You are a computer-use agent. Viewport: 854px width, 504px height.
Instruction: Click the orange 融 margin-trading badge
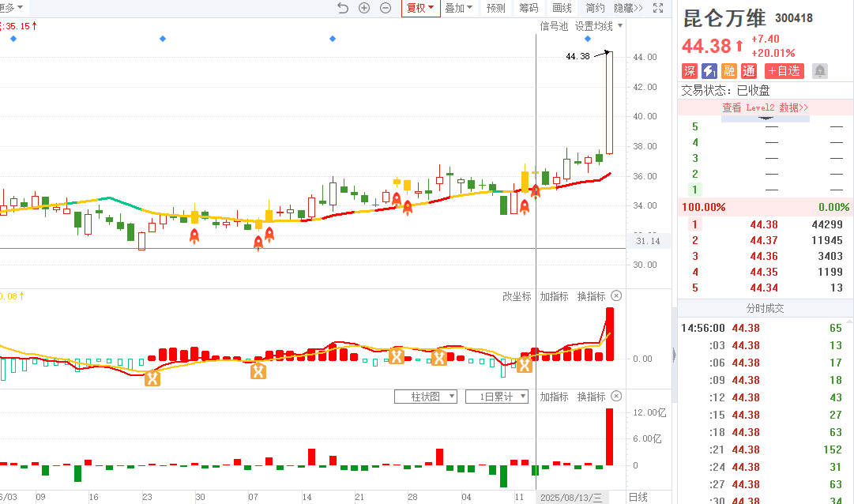click(728, 71)
